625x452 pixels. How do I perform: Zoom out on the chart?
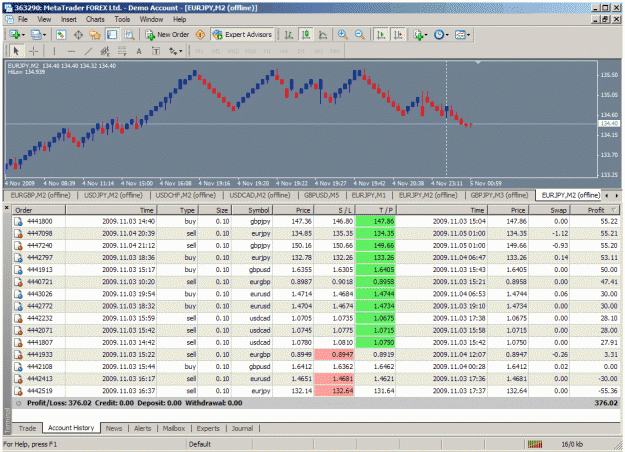[360, 35]
